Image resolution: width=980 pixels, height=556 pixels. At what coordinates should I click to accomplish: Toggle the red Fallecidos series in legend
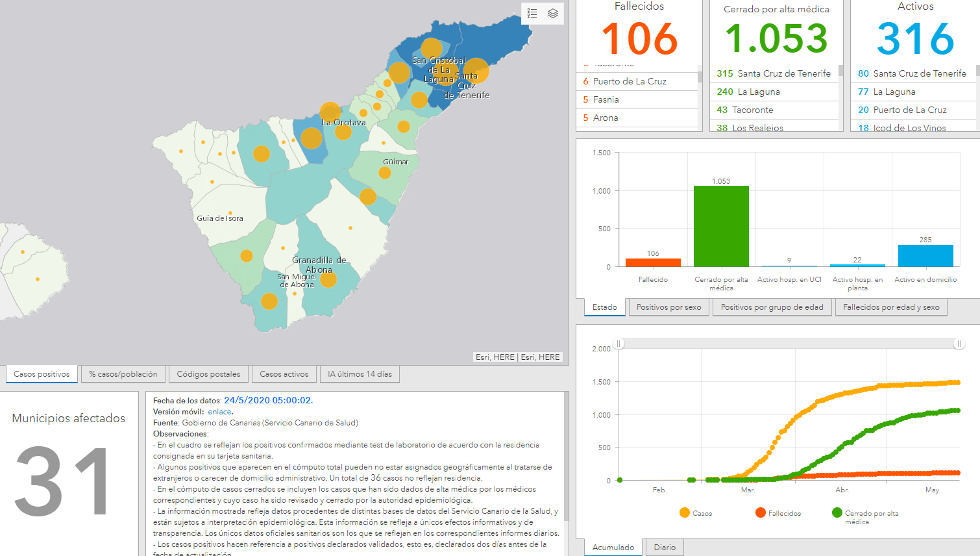(x=778, y=513)
